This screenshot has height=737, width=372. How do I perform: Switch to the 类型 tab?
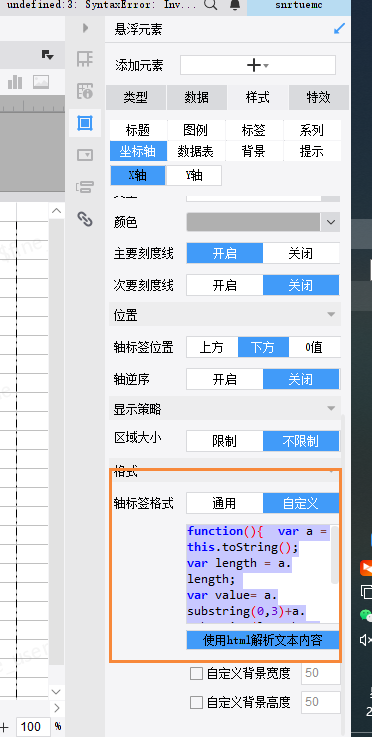136,97
